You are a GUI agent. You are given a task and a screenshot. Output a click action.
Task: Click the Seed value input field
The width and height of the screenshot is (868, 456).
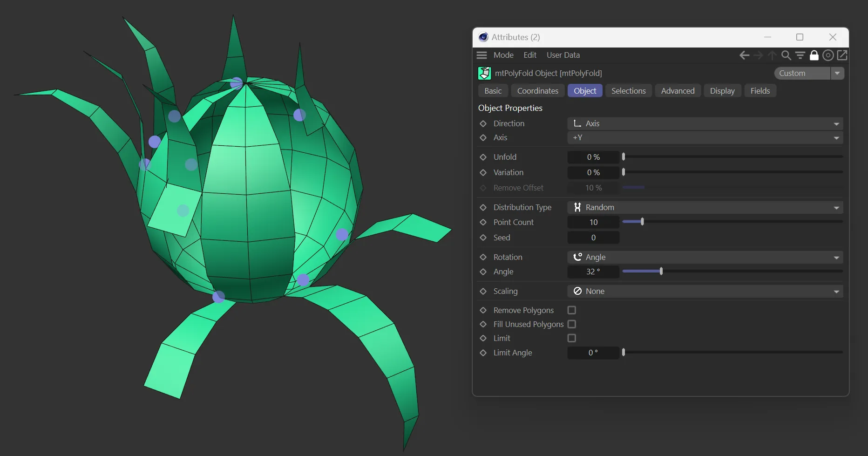(x=593, y=238)
